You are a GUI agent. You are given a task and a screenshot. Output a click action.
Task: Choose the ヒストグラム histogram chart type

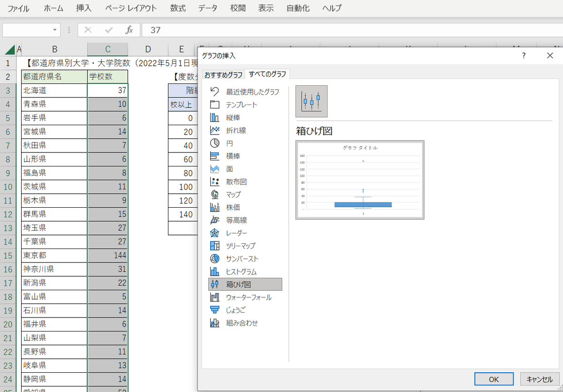pyautogui.click(x=241, y=271)
